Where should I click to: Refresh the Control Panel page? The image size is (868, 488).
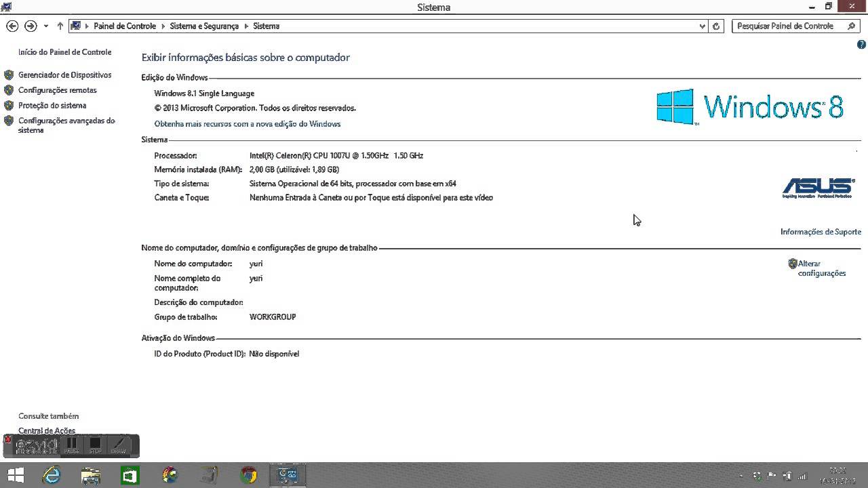[716, 26]
